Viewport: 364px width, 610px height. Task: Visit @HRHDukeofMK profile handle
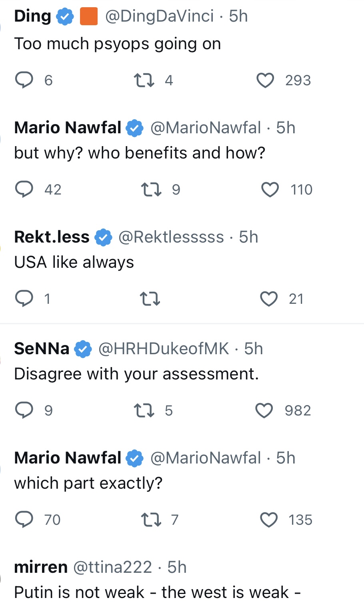pyautogui.click(x=164, y=349)
